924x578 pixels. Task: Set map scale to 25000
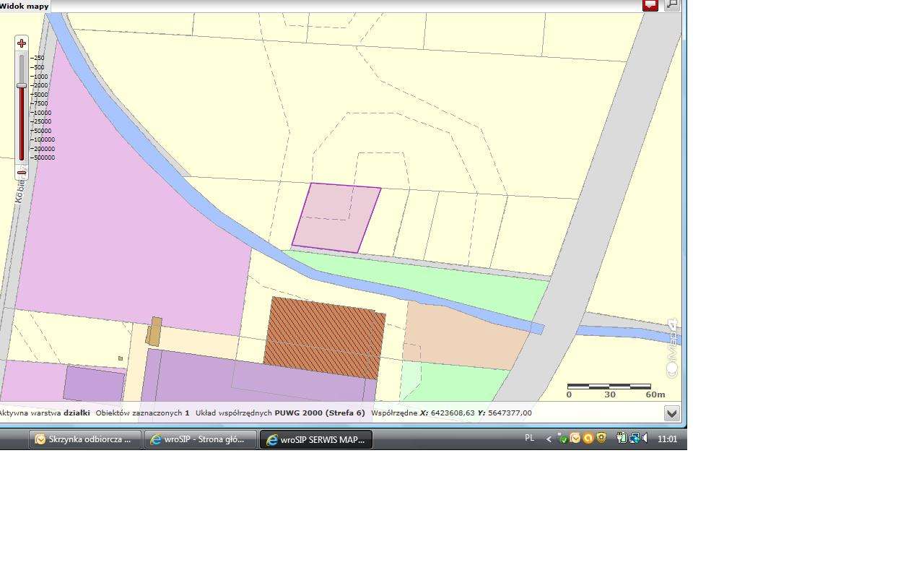(41, 121)
